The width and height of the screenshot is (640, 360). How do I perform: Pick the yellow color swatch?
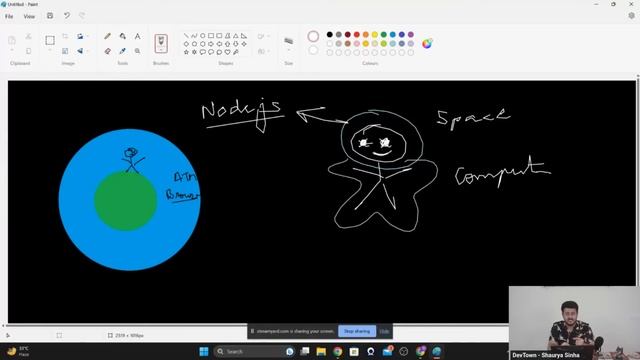[375, 34]
